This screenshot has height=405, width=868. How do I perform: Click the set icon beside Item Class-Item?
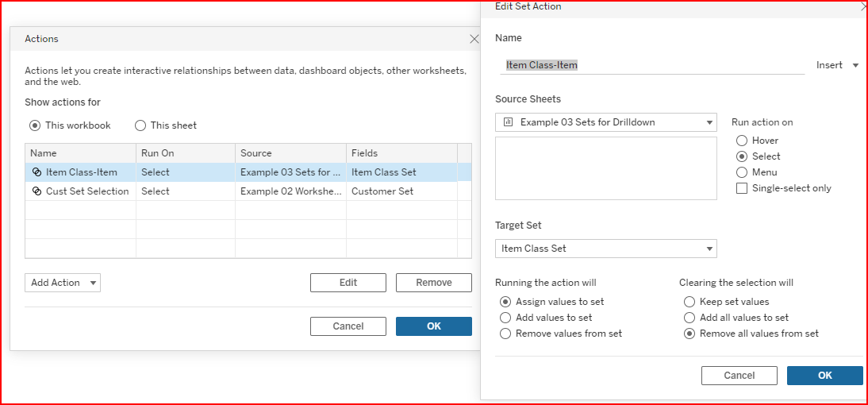pyautogui.click(x=36, y=172)
